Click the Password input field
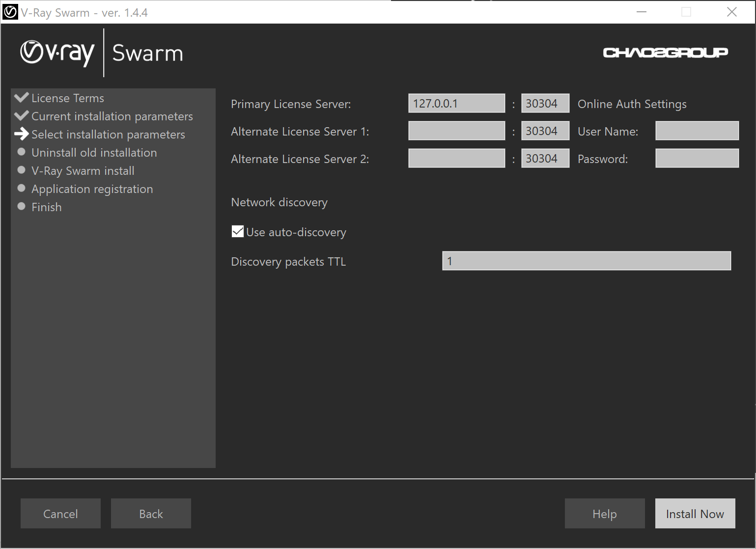This screenshot has width=756, height=549. click(697, 159)
